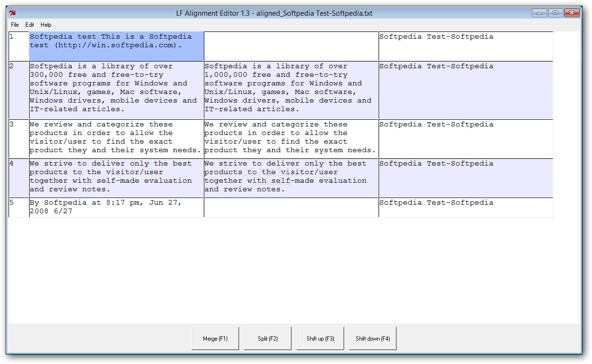Screen dimensions: 592x364
Task: Select row 3 second column 'We review and categorize' cell
Action: pos(291,139)
